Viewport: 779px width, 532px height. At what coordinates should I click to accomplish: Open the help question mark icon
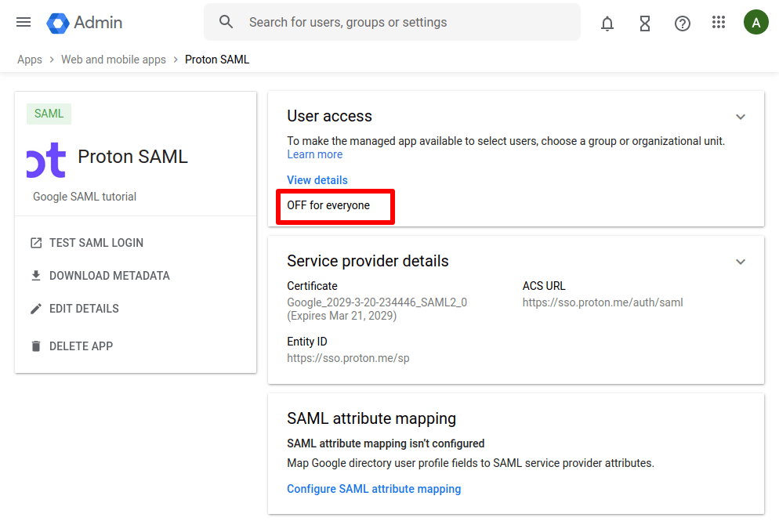(x=683, y=24)
